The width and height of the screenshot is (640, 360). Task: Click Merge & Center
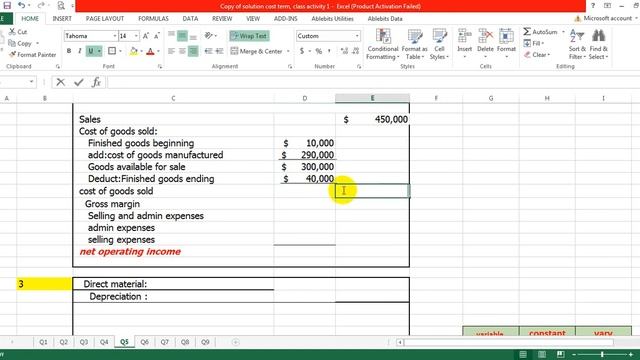(257, 51)
